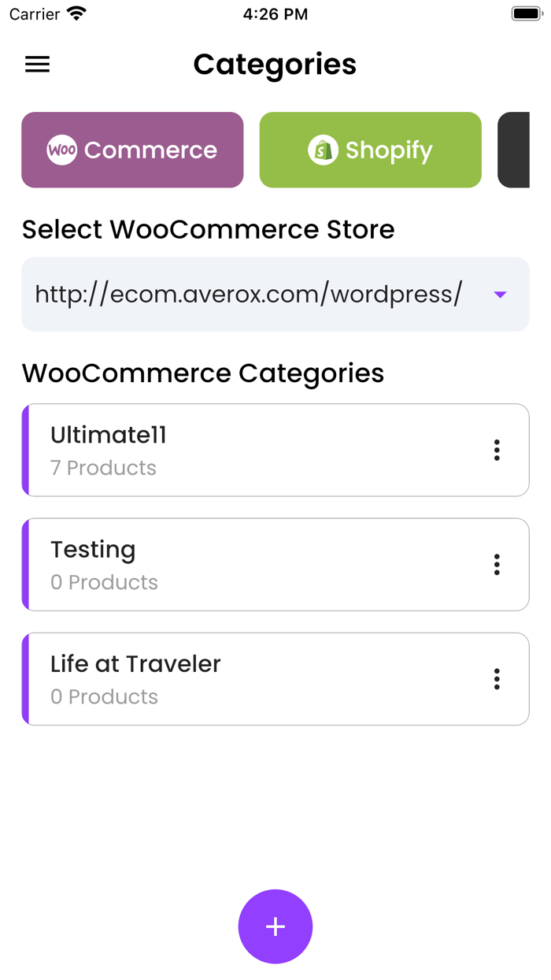Tap the Wi-Fi status icon
The width and height of the screenshot is (551, 980).
tap(76, 14)
